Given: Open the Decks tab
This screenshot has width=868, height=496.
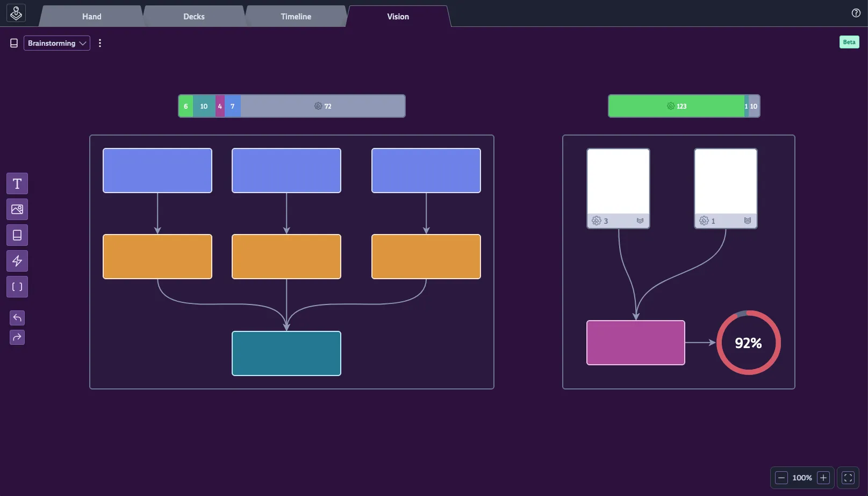Looking at the screenshot, I should (193, 17).
